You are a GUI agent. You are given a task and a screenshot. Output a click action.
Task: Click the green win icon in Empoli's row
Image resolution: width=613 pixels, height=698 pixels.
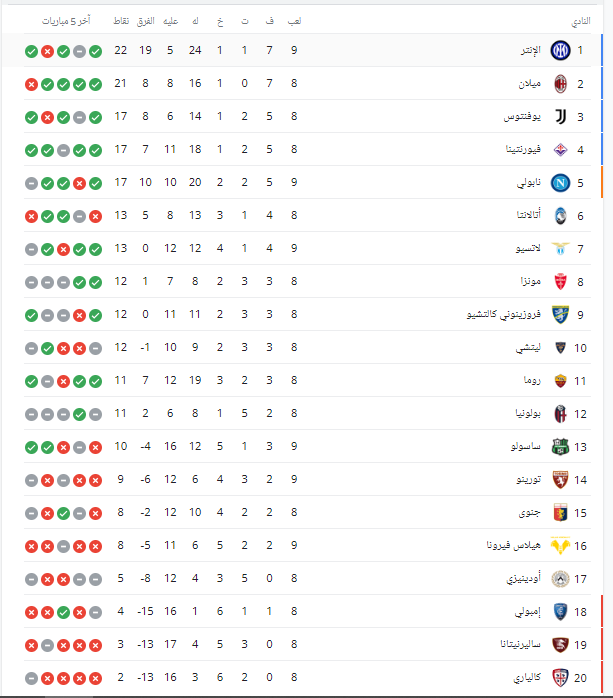pos(63,611)
